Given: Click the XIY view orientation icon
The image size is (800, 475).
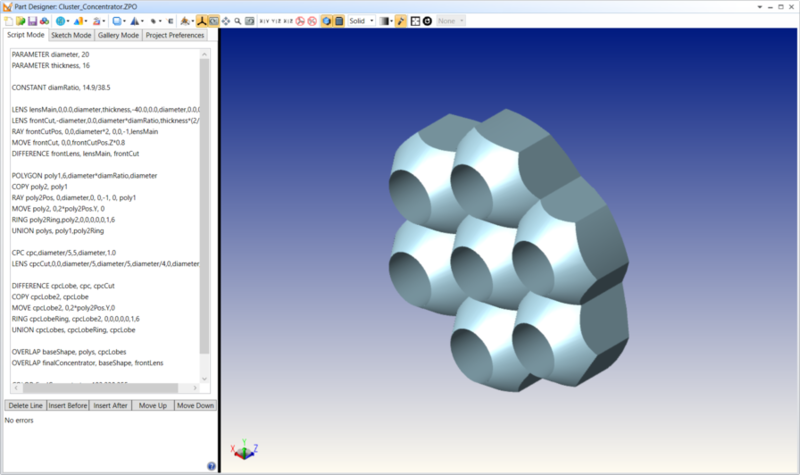Looking at the screenshot, I should (265, 20).
